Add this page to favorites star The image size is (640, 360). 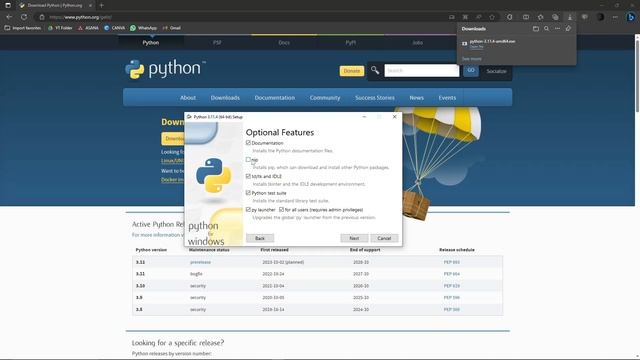coord(492,17)
